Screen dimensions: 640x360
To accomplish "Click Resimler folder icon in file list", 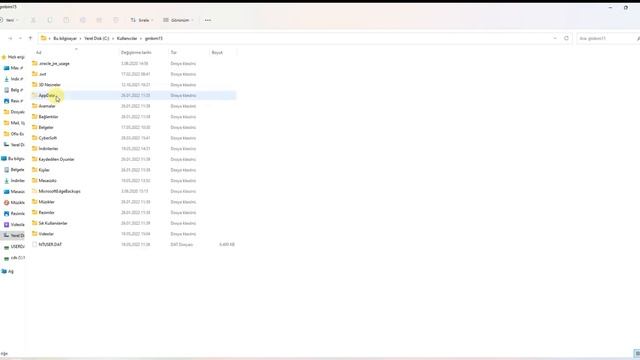I will click(x=35, y=212).
